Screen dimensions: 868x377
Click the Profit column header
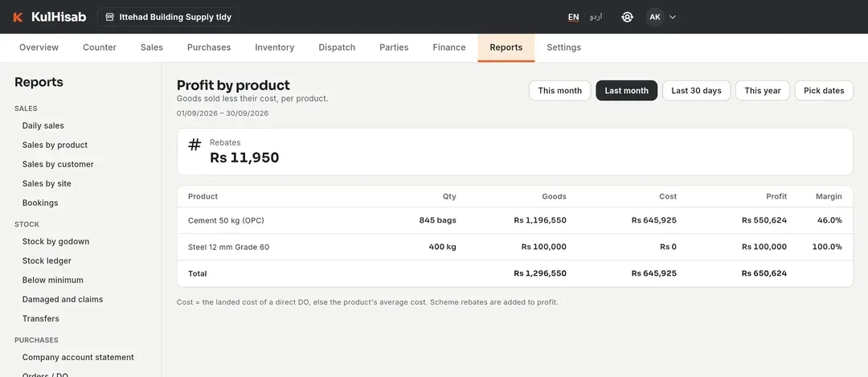[x=776, y=196]
